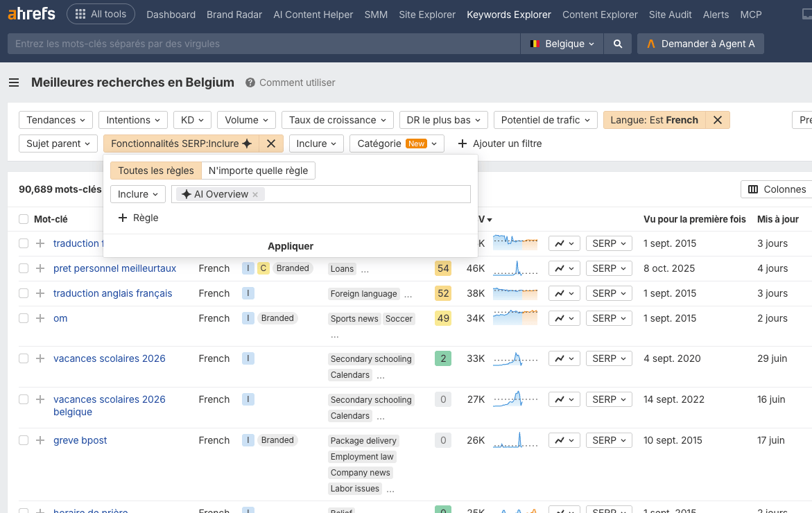
Task: Expand the Volume filter
Action: (x=246, y=120)
